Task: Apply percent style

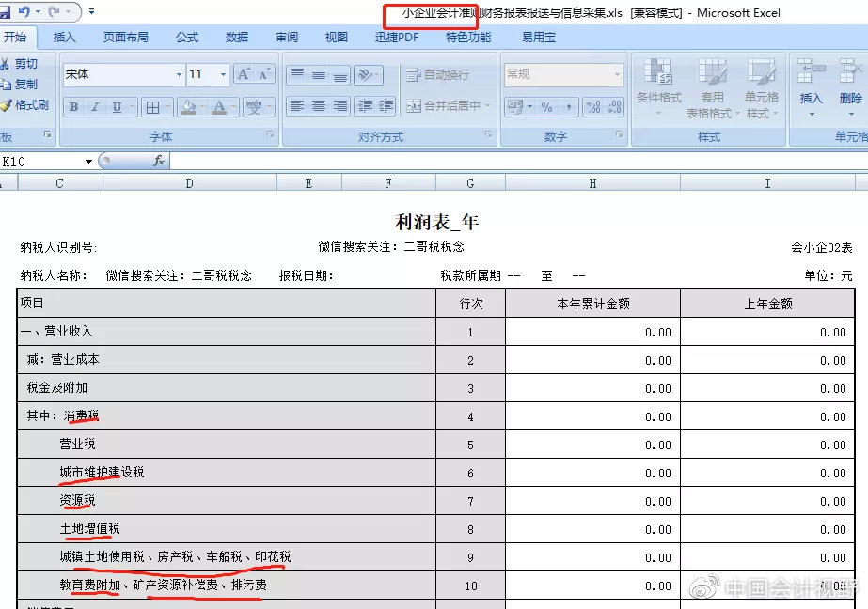Action: 547,107
